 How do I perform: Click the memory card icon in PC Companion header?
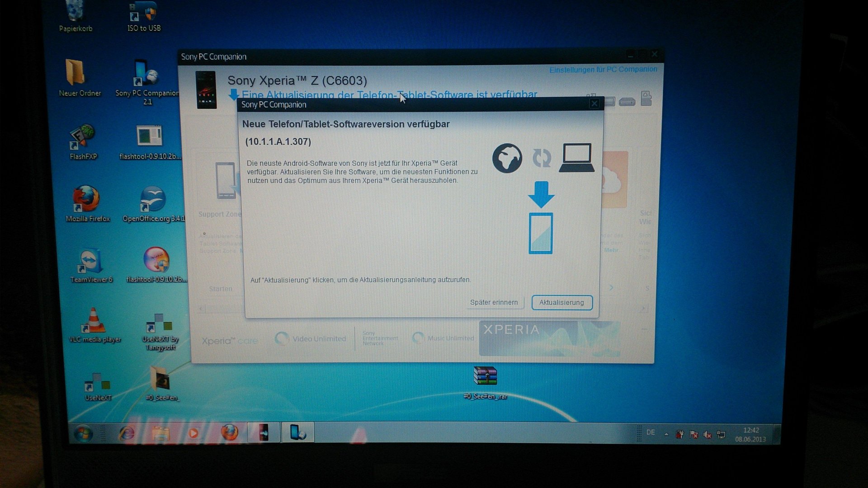click(x=646, y=99)
